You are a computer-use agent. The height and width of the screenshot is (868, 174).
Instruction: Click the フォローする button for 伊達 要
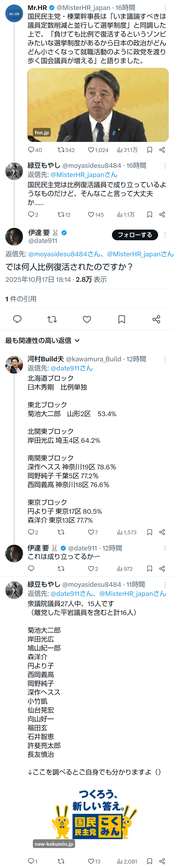(x=135, y=235)
